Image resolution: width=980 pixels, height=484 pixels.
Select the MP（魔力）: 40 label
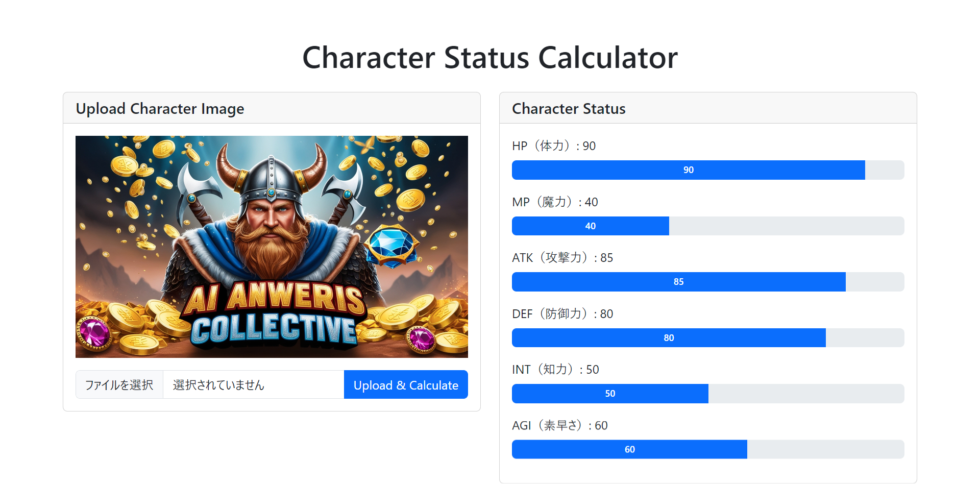(x=555, y=202)
